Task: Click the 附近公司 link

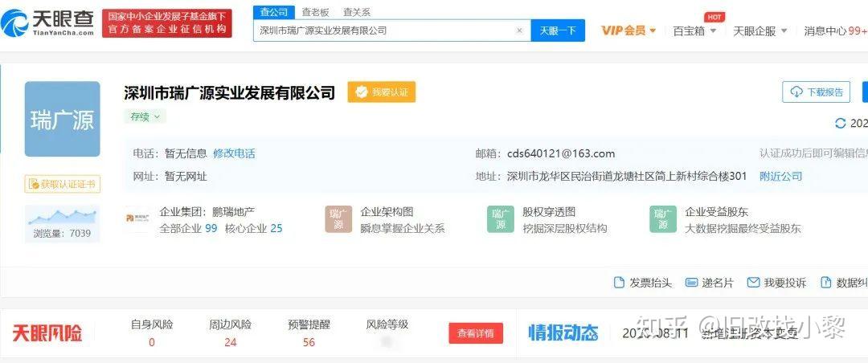Action: pos(780,176)
